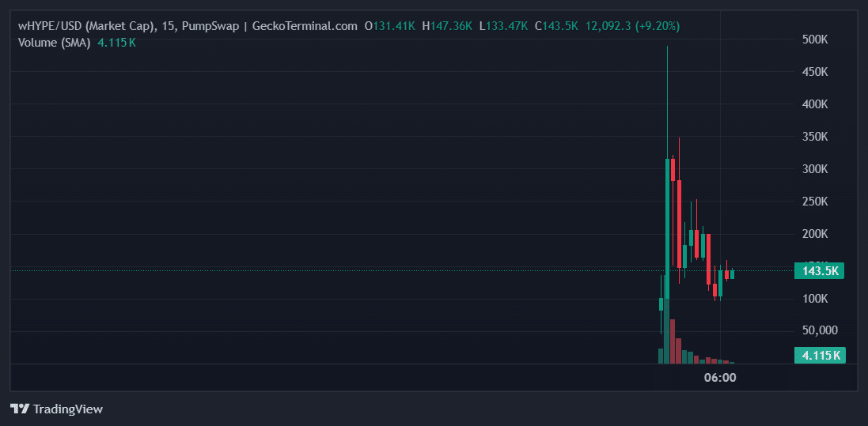Click the wHYPE/USD chart title text
The image size is (868, 426).
[x=188, y=26]
